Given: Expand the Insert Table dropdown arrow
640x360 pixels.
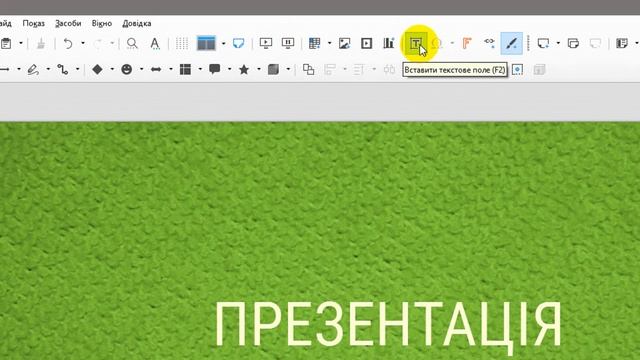Looking at the screenshot, I should coord(329,43).
